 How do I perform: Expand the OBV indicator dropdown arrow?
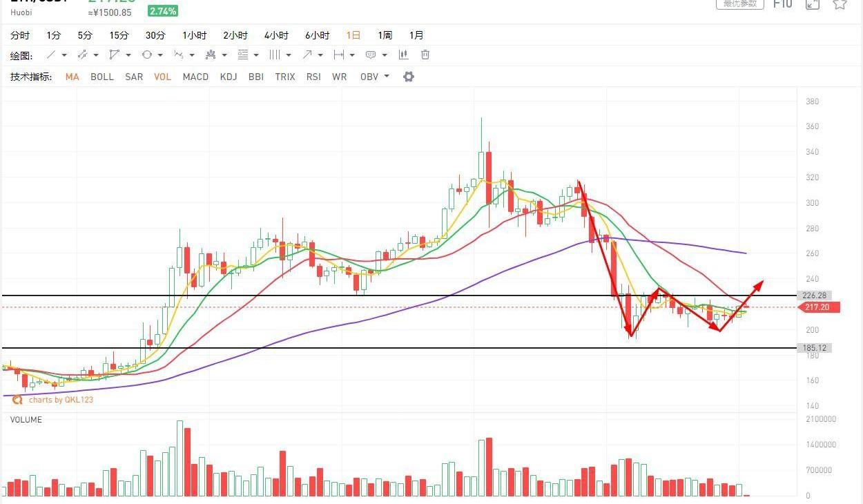(x=387, y=77)
